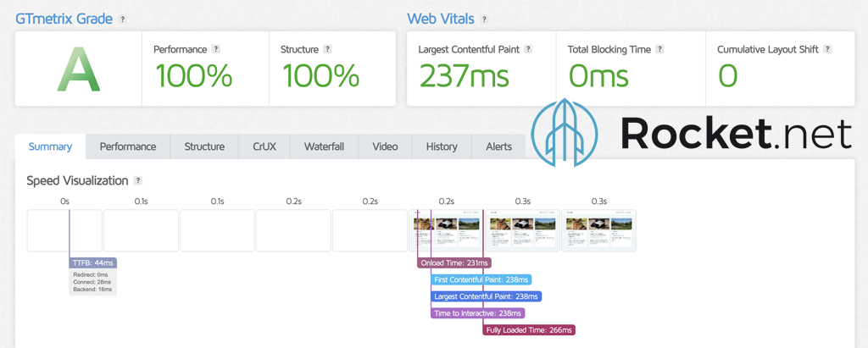Click the 237ms Largest Contentful Paint value
This screenshot has width=868, height=348.
coord(464,76)
